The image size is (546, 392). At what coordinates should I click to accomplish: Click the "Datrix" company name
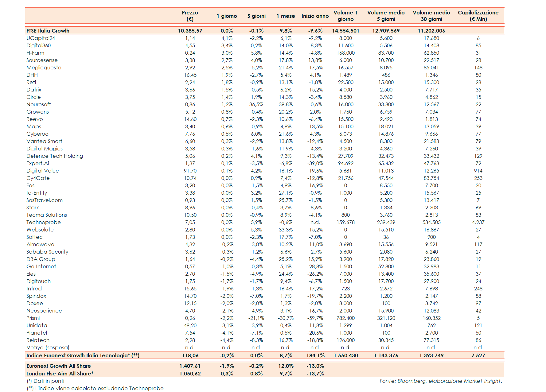pos(34,90)
